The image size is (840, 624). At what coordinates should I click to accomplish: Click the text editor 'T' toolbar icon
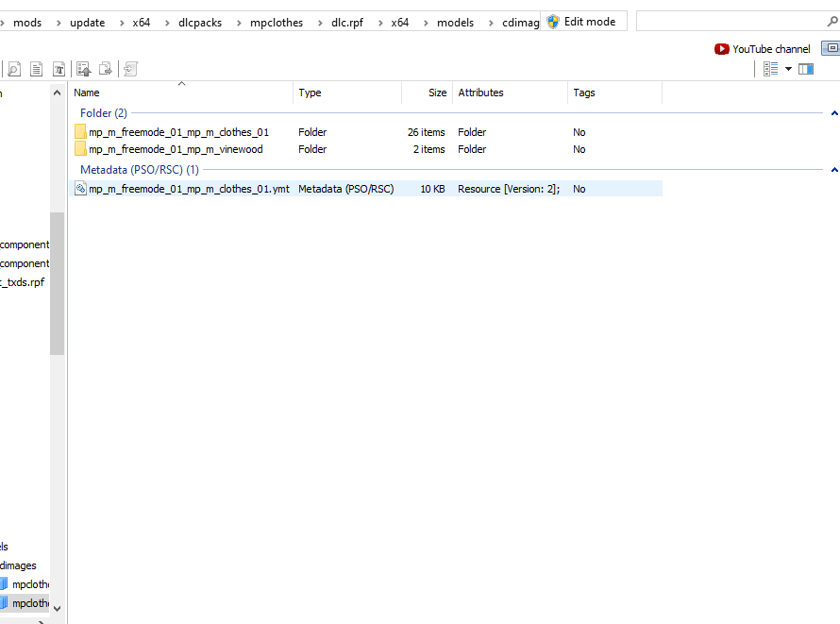pos(59,69)
